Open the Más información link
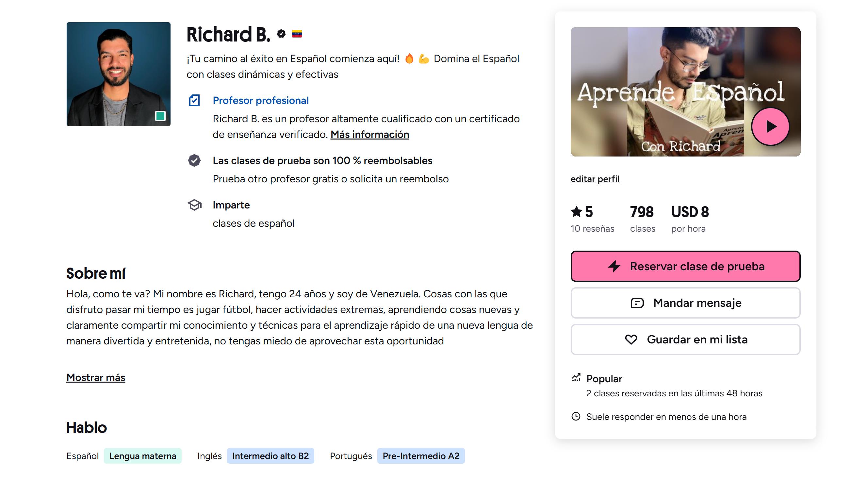868x495 pixels. [x=370, y=135]
